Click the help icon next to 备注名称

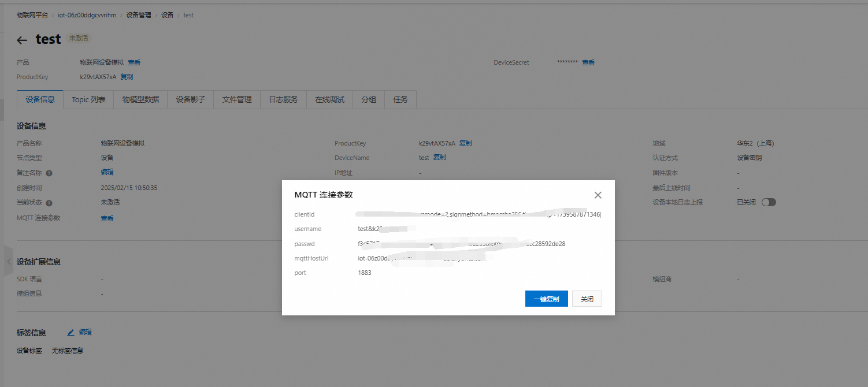point(49,173)
